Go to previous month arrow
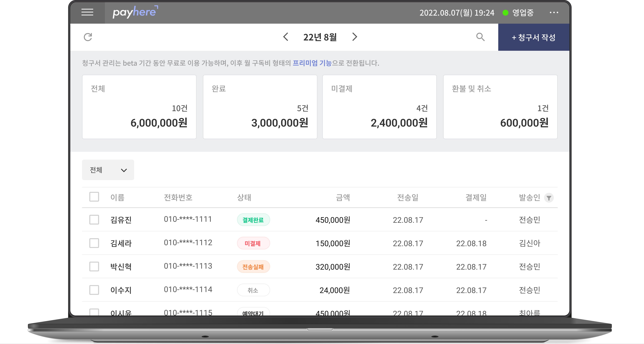Screen dimensions: 644x344 [x=286, y=37]
